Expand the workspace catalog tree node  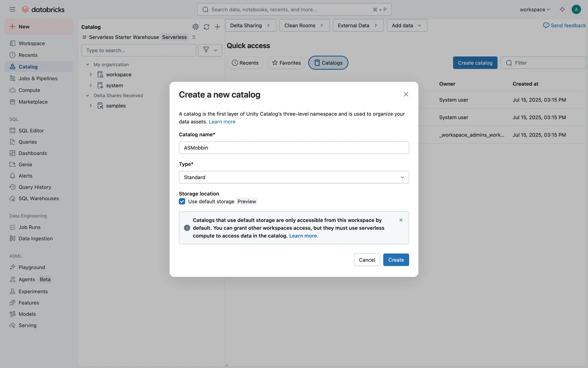[91, 75]
